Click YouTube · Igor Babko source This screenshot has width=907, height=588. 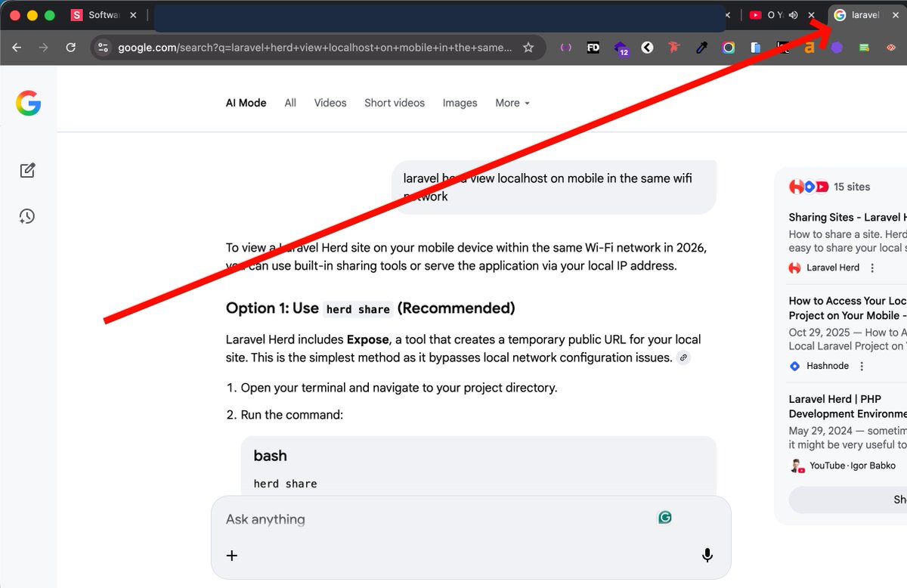pyautogui.click(x=853, y=466)
